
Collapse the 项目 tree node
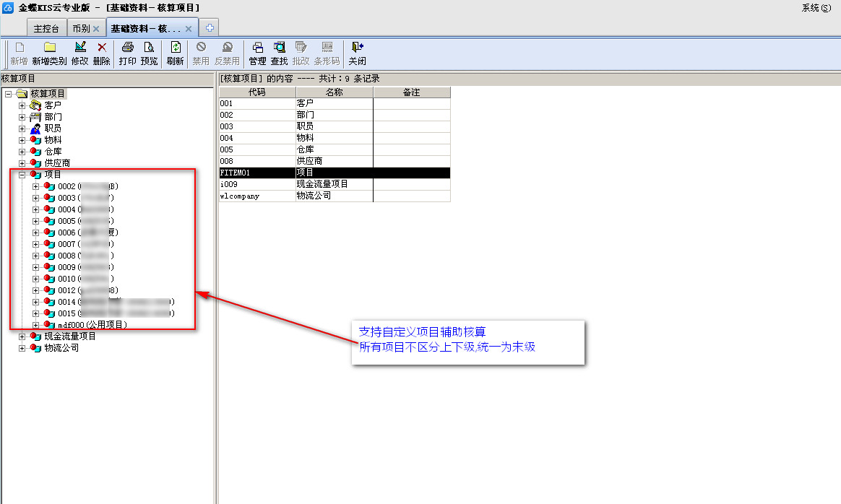point(22,175)
